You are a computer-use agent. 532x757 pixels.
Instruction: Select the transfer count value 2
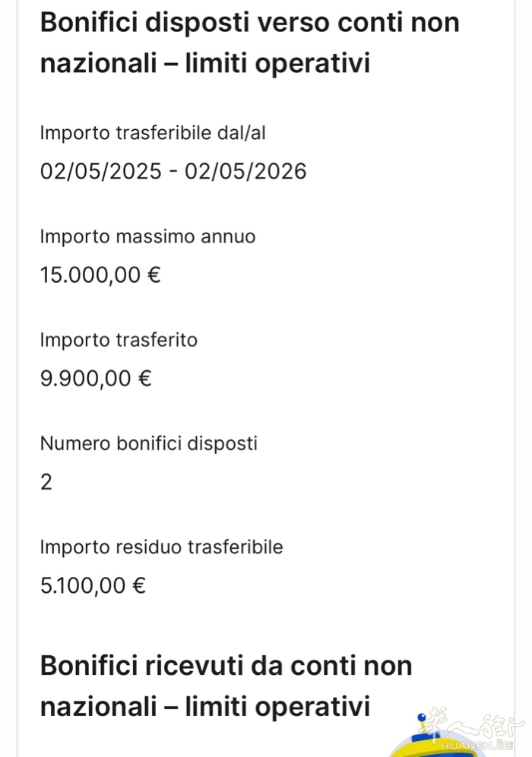point(46,482)
